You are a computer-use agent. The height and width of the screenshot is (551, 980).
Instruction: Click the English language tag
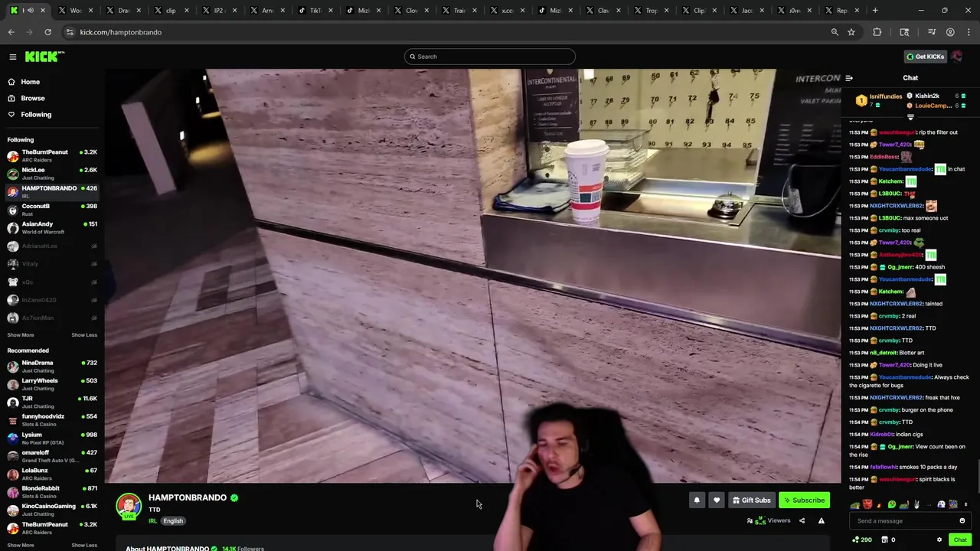[x=173, y=521]
